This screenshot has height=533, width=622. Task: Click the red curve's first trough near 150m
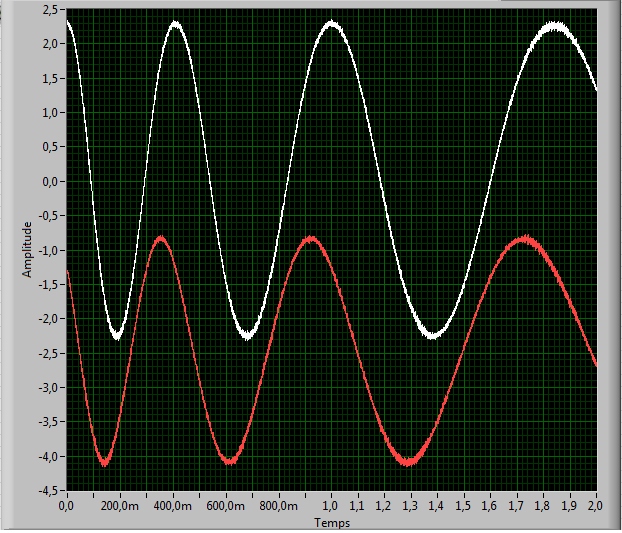coord(105,463)
